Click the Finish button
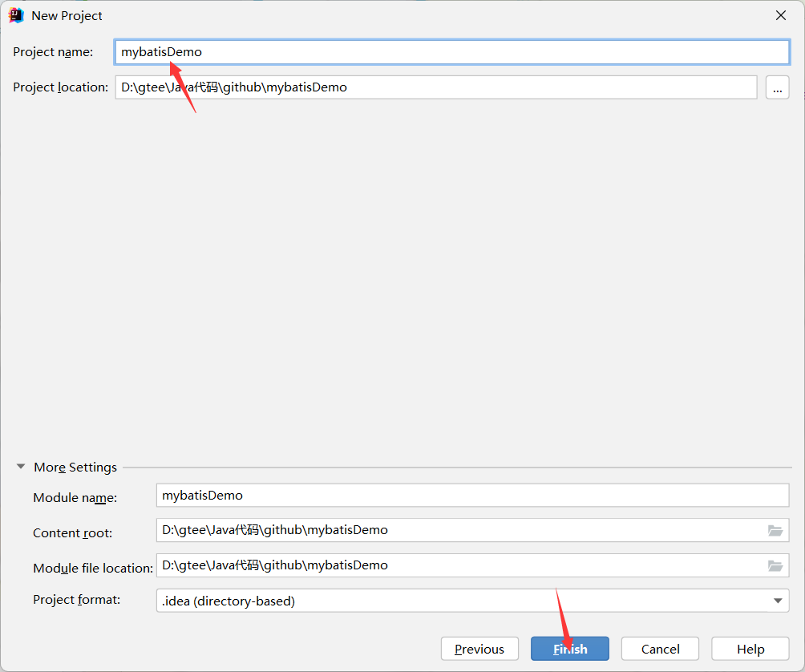 (570, 649)
